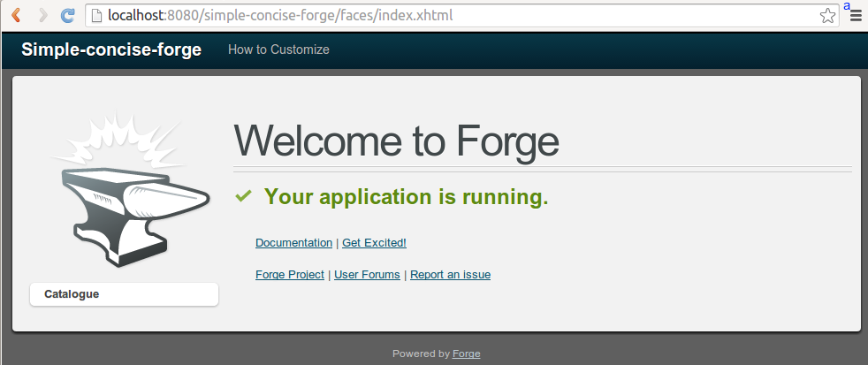Visit the Forge Project link

[290, 275]
